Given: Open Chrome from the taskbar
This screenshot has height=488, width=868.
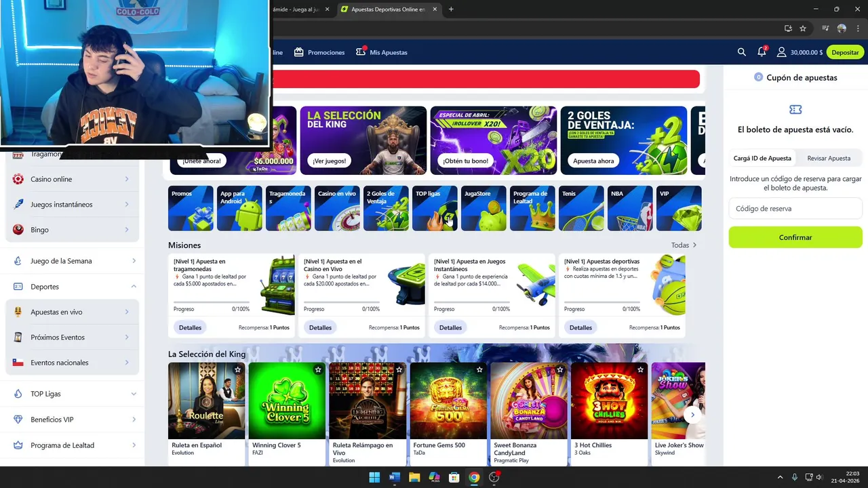Looking at the screenshot, I should (474, 477).
